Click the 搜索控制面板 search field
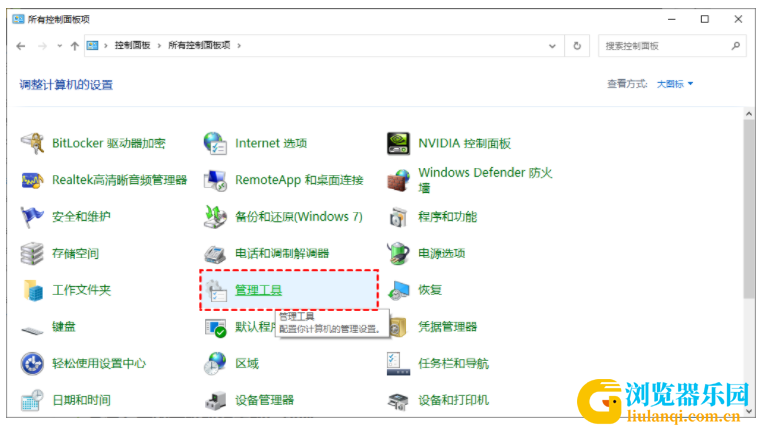The height and width of the screenshot is (426, 763). click(672, 46)
